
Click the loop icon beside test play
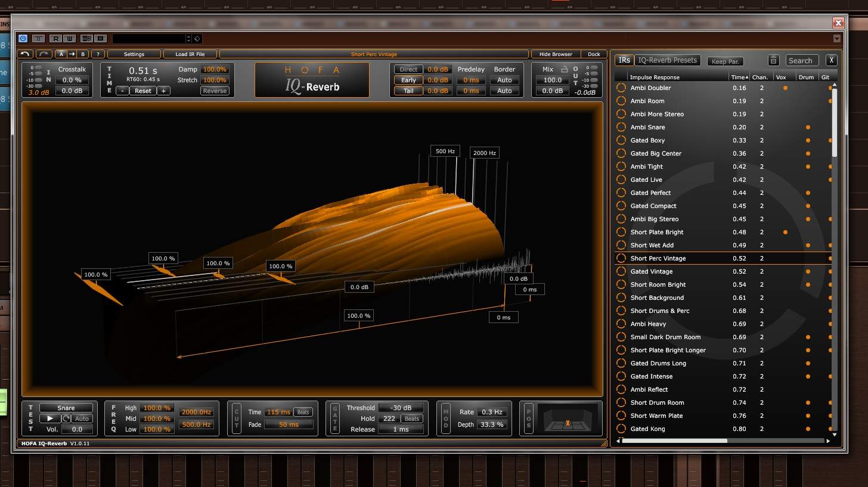66,418
